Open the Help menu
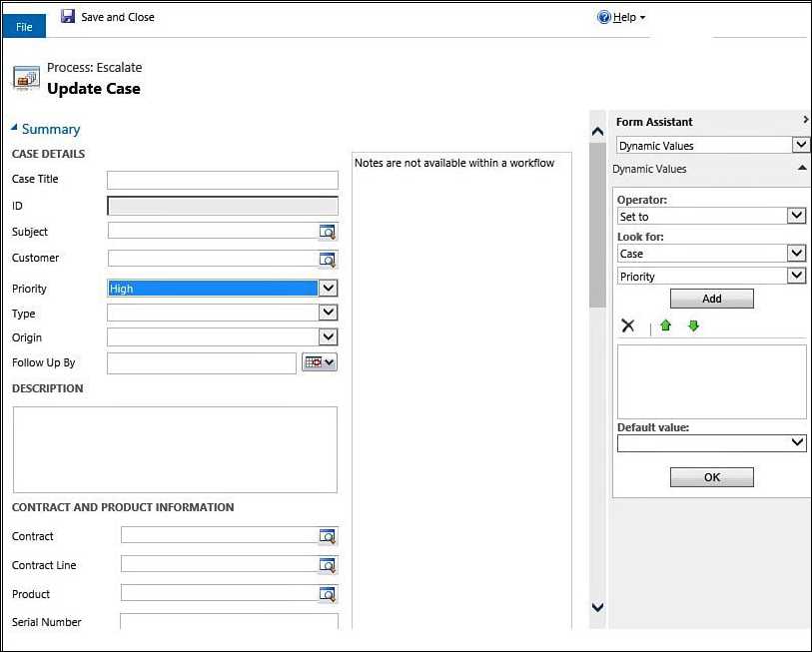Image resolution: width=812 pixels, height=652 pixels. pos(622,17)
